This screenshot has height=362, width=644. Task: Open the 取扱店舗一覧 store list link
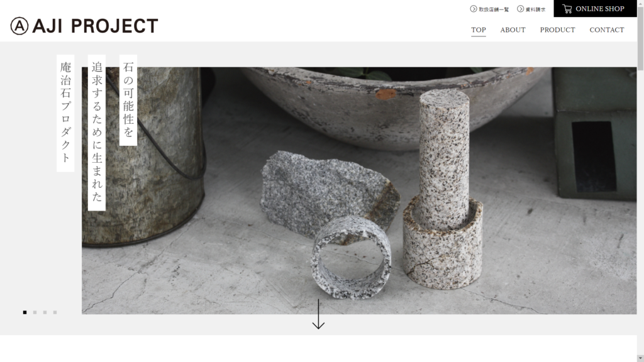(493, 9)
